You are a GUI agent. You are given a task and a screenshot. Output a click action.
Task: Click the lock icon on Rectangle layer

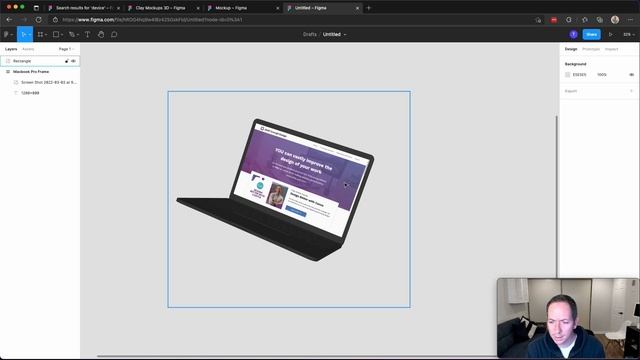67,61
